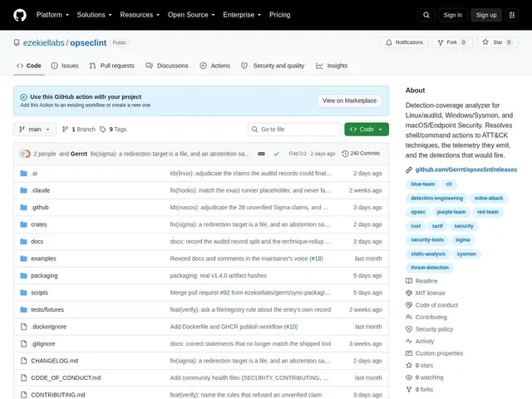The image size is (532, 399).
Task: Switch to the Code tab
Action: (x=29, y=66)
